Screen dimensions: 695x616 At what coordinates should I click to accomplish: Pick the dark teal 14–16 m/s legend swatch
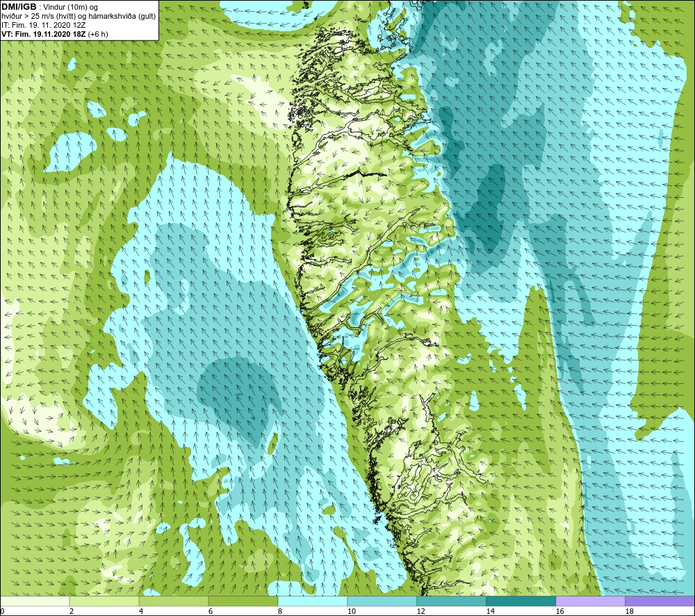(x=521, y=601)
